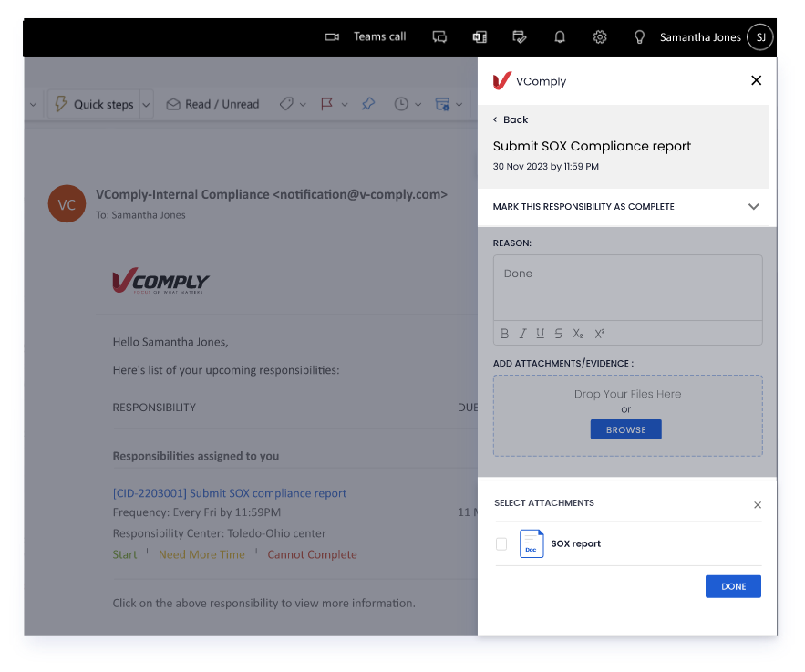Apply superscript formatting in Reason editor
805x672 pixels.
coord(600,334)
